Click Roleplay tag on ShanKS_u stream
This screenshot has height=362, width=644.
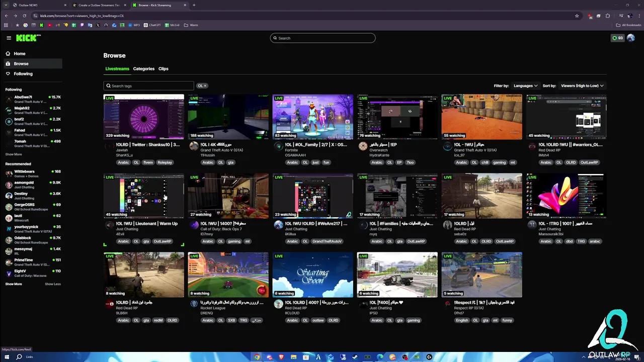[x=165, y=162]
